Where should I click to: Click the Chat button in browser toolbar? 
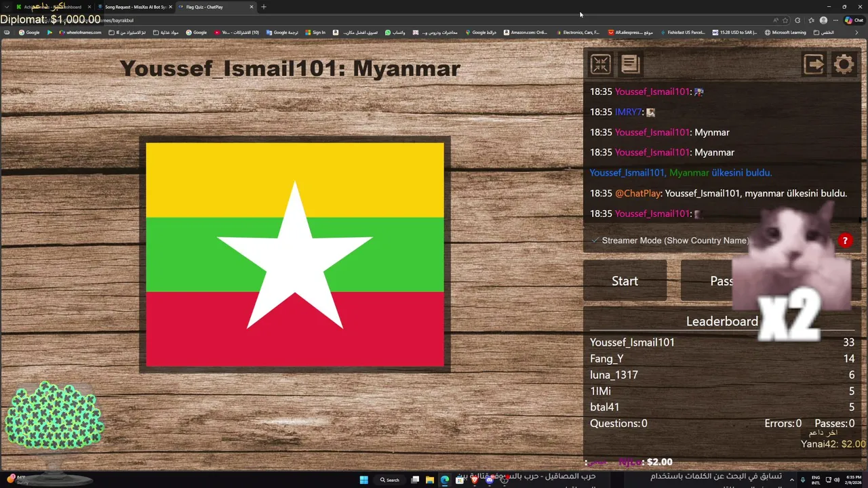pos(854,20)
